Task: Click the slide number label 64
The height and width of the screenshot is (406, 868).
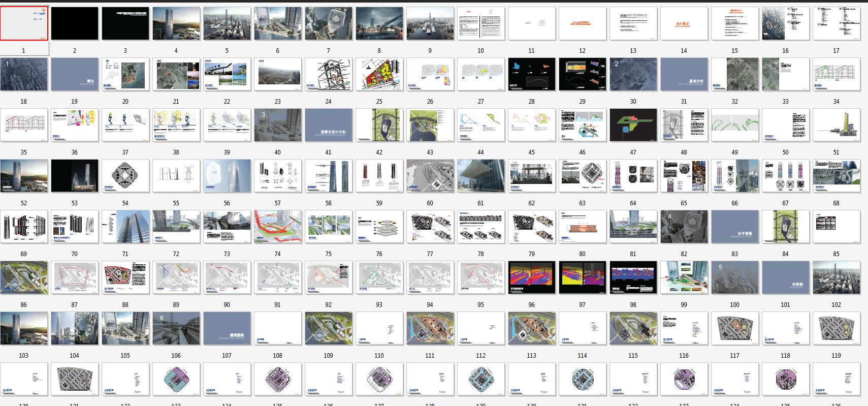Action: 633,203
